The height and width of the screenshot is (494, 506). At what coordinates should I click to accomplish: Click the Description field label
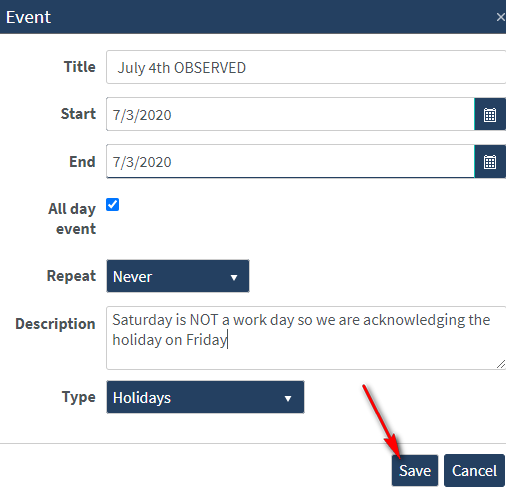(55, 324)
